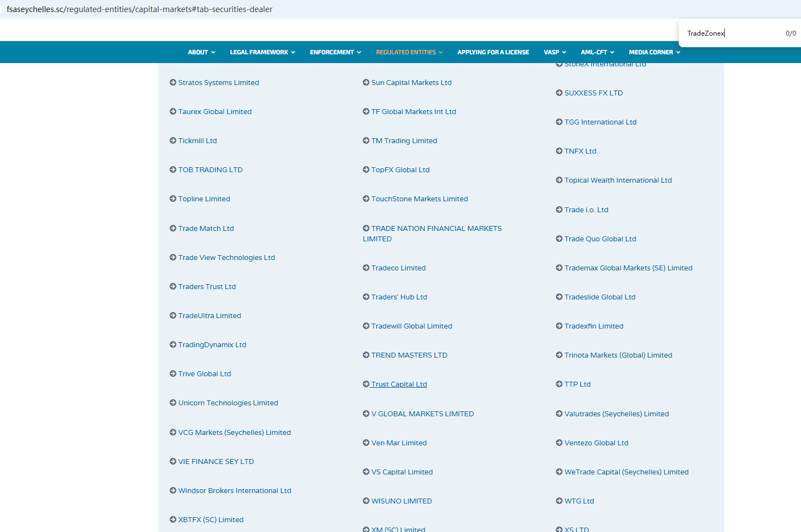This screenshot has height=532, width=801.
Task: Open Unicorn Technologies Limited entry
Action: pyautogui.click(x=228, y=403)
